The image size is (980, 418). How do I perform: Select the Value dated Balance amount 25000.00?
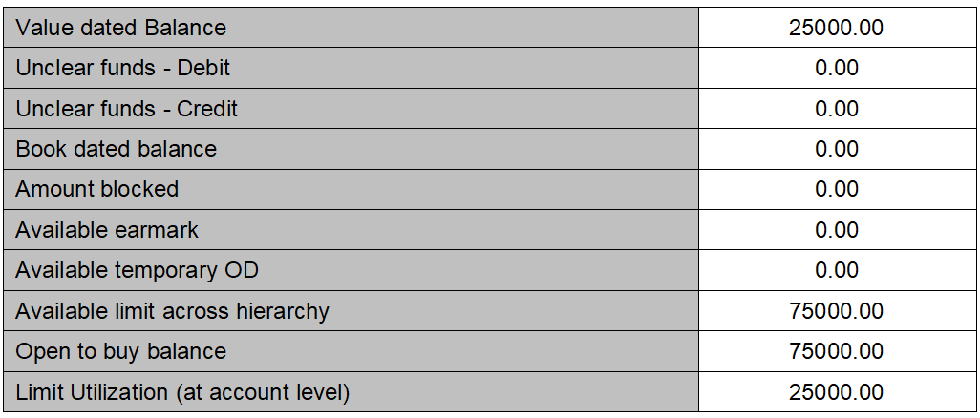click(836, 28)
